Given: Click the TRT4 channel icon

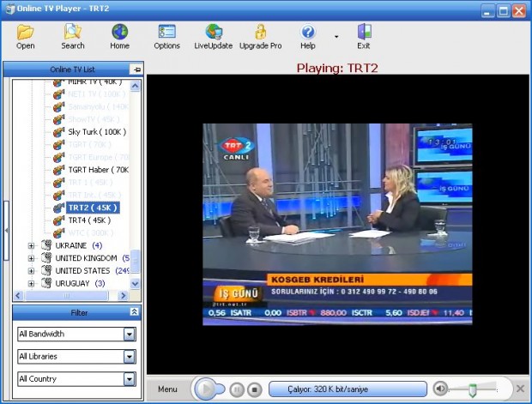Looking at the screenshot, I should (58, 220).
